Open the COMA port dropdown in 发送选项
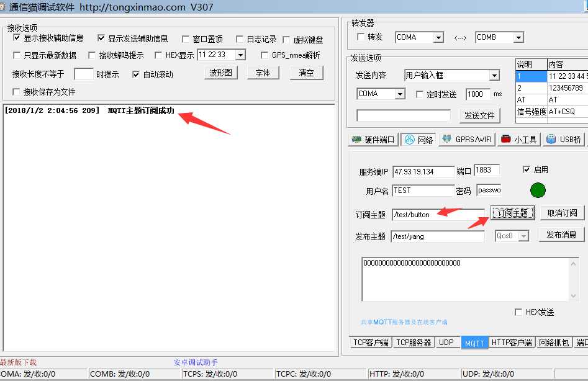 (x=400, y=94)
